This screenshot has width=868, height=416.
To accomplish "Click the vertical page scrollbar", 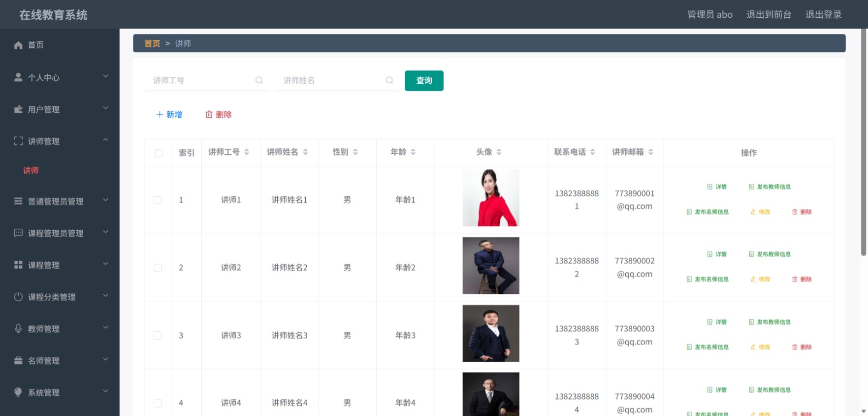I will (x=864, y=143).
